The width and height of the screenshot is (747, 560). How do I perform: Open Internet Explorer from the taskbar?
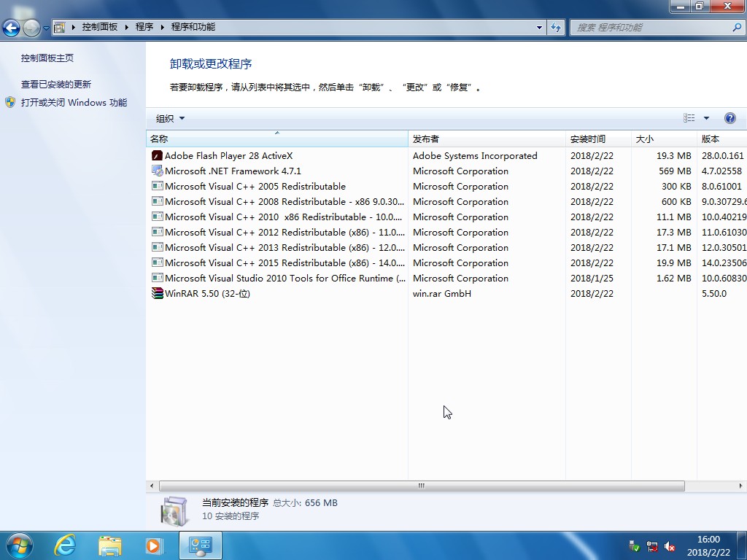click(x=66, y=545)
